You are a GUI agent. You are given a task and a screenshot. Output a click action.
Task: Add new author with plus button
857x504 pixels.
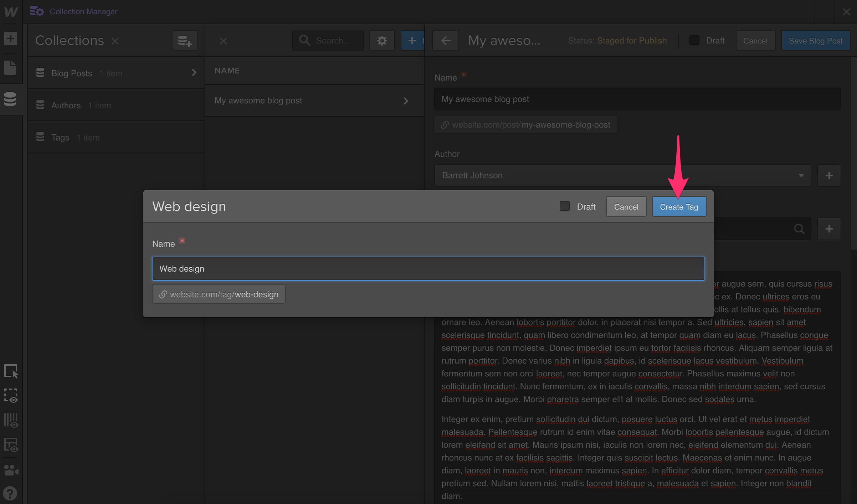tap(829, 175)
